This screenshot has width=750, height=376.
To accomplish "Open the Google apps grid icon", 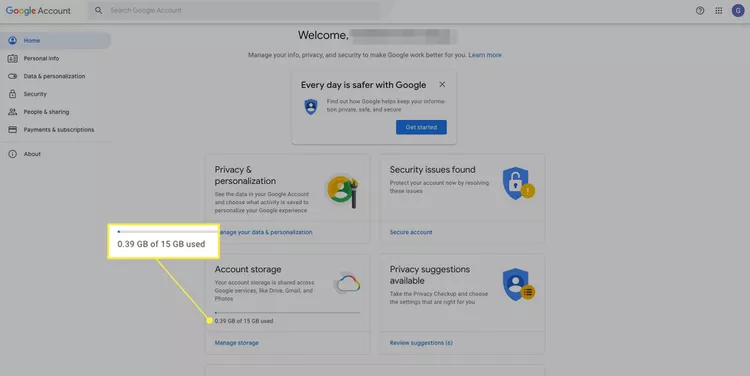I will (718, 11).
